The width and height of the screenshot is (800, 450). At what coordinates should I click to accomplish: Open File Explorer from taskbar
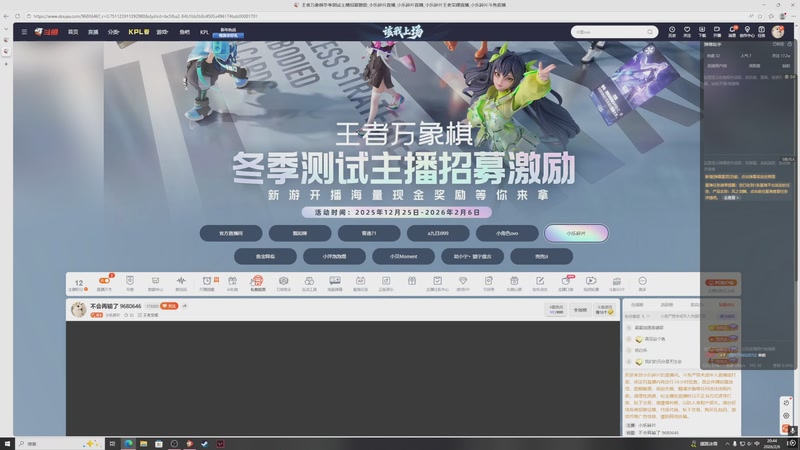tap(143, 444)
